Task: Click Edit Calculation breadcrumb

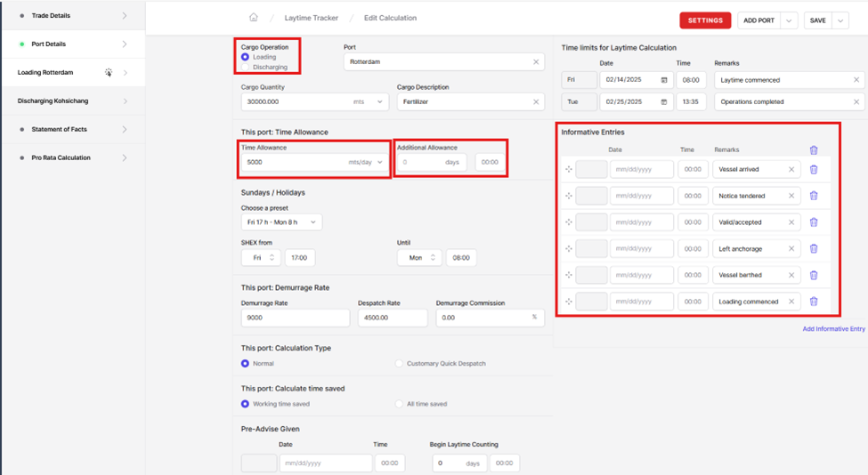Action: [390, 18]
